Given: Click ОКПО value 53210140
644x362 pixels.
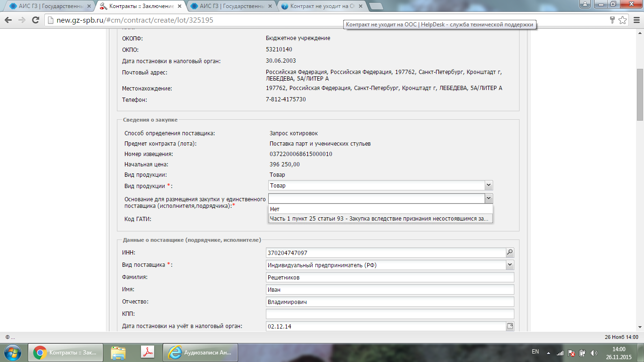Looking at the screenshot, I should (x=279, y=49).
